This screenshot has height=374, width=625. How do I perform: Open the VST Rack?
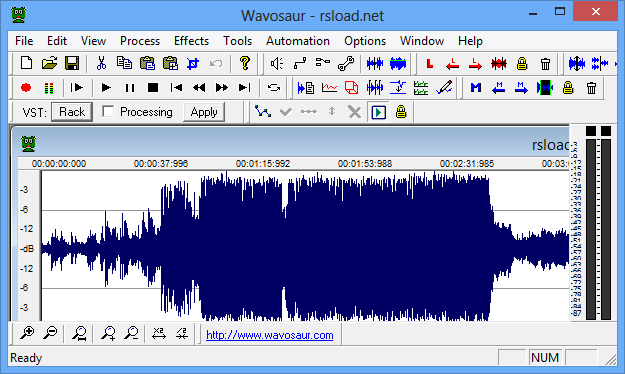72,112
